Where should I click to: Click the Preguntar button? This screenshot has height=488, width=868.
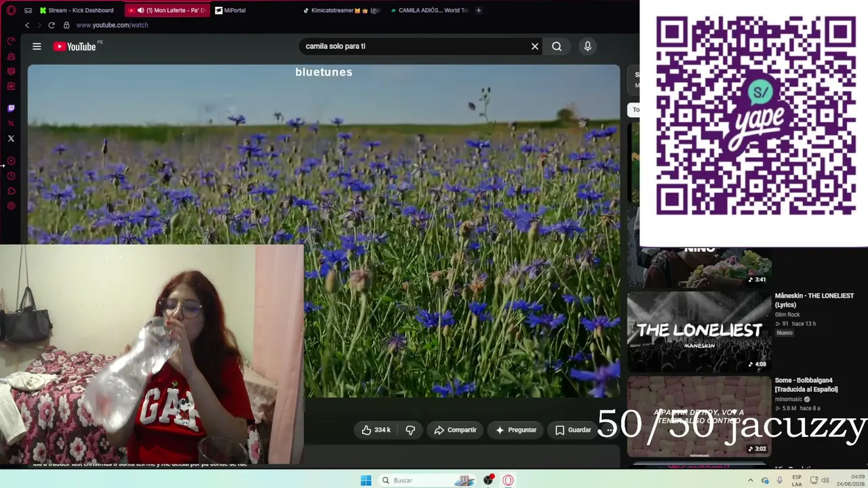(x=516, y=430)
